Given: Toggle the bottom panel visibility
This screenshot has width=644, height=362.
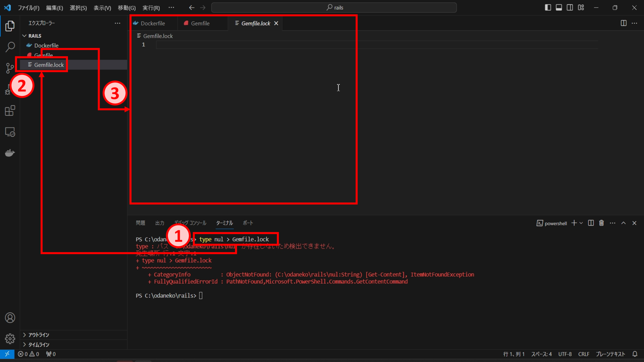Looking at the screenshot, I should [559, 7].
